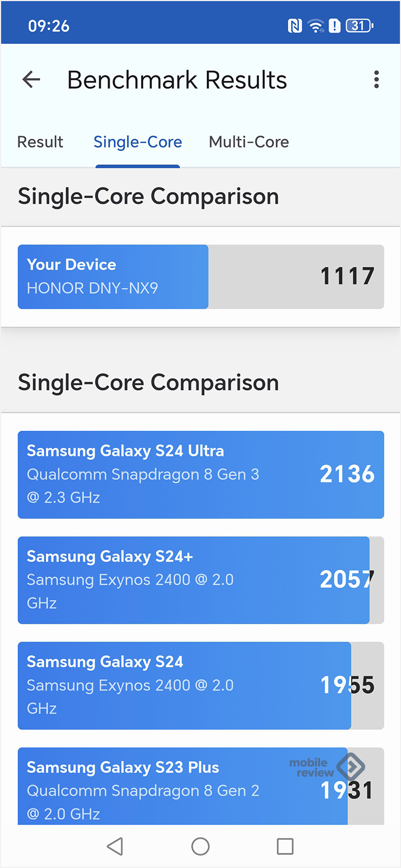Viewport: 401px width, 868px height.
Task: Open the Your Device HONOR DNY-NX9 entry
Action: [201, 277]
